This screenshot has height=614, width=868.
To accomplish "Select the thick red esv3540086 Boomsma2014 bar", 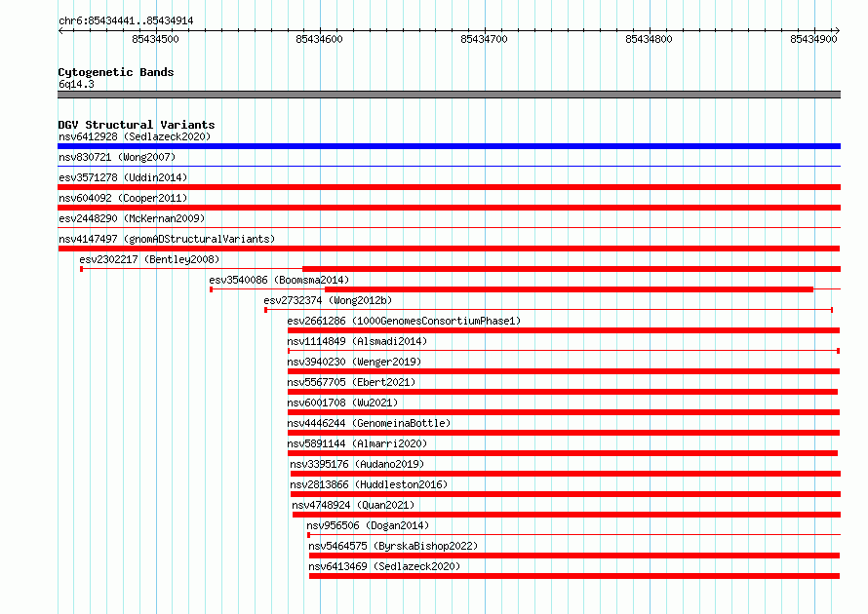I will click(569, 289).
